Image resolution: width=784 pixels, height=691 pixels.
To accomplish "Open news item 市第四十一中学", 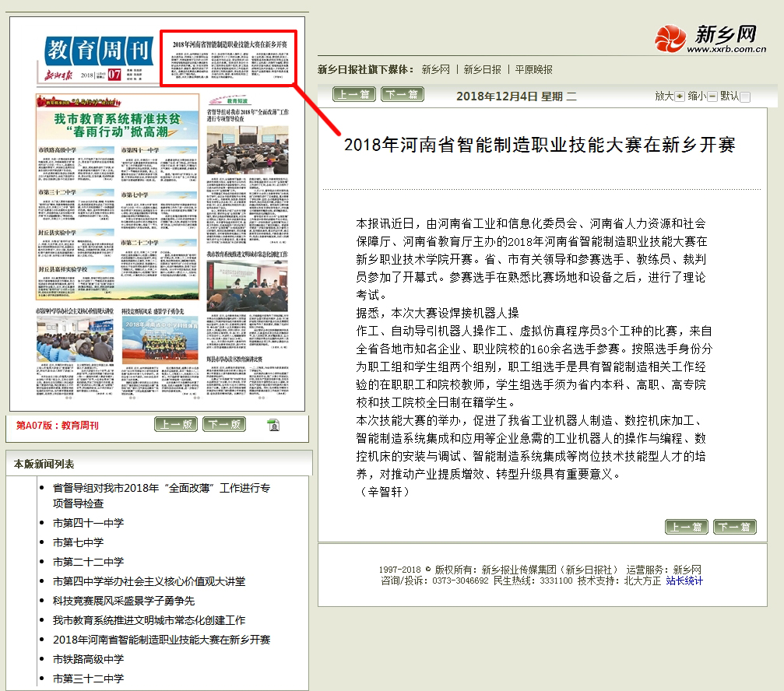I will tap(88, 523).
